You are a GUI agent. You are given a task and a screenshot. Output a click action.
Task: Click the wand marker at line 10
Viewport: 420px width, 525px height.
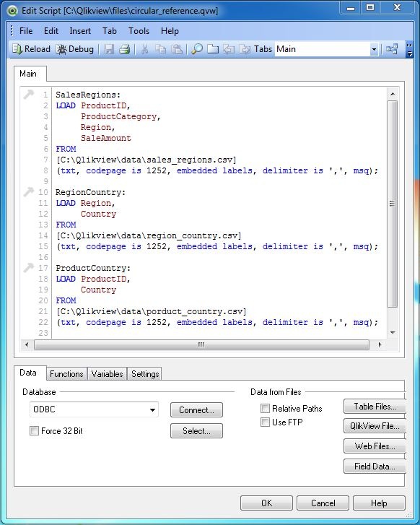[29, 192]
